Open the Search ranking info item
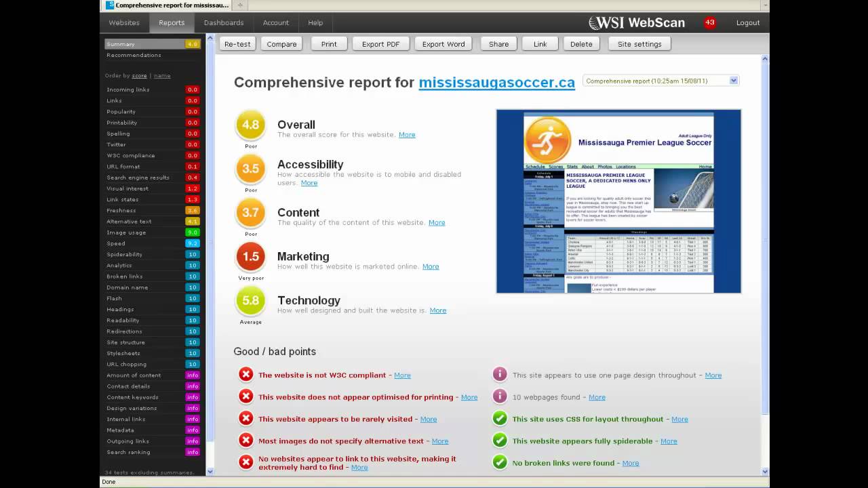This screenshot has height=488, width=868. (152, 452)
